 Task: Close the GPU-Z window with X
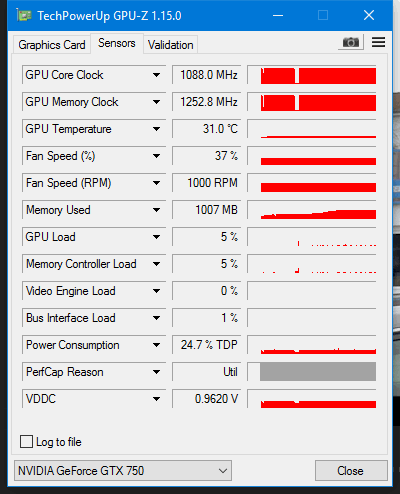click(x=369, y=15)
